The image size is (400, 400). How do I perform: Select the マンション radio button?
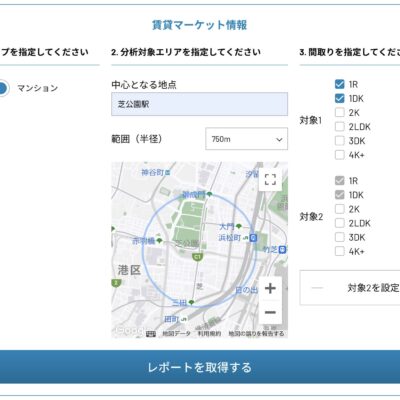pyautogui.click(x=2, y=88)
